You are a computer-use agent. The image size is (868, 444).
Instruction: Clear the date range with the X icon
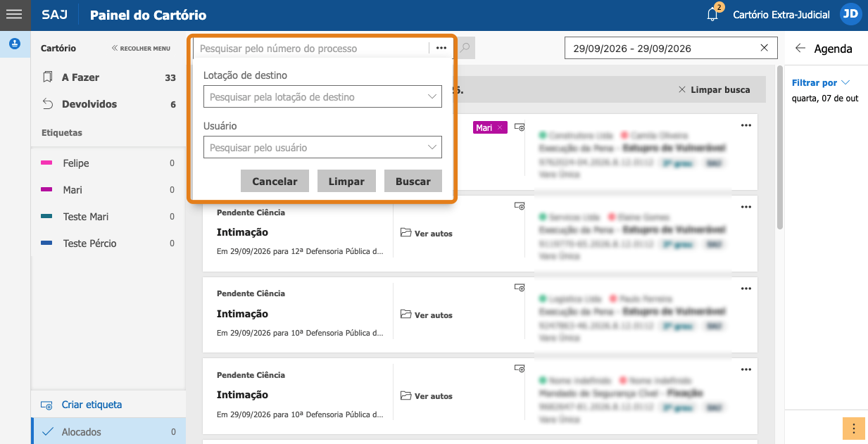coord(765,49)
